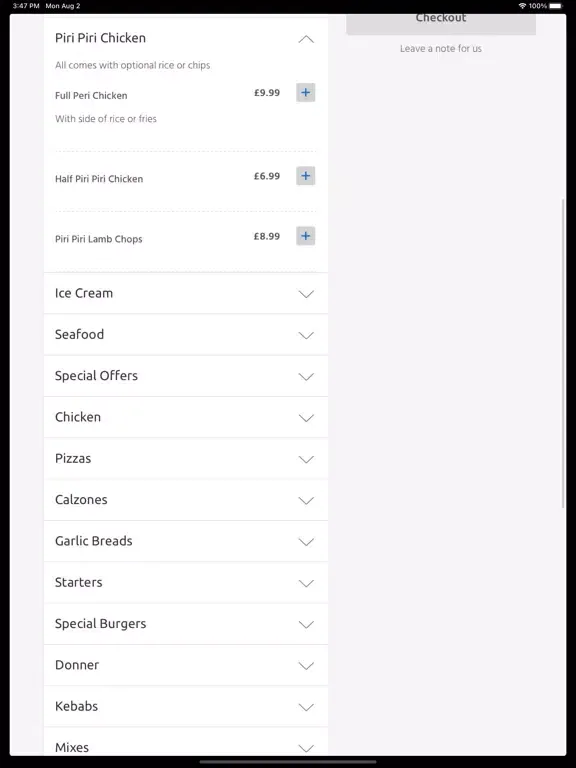Viewport: 576px width, 768px height.
Task: Add Piri Piri Lamb Chops with plus icon
Action: pos(306,236)
